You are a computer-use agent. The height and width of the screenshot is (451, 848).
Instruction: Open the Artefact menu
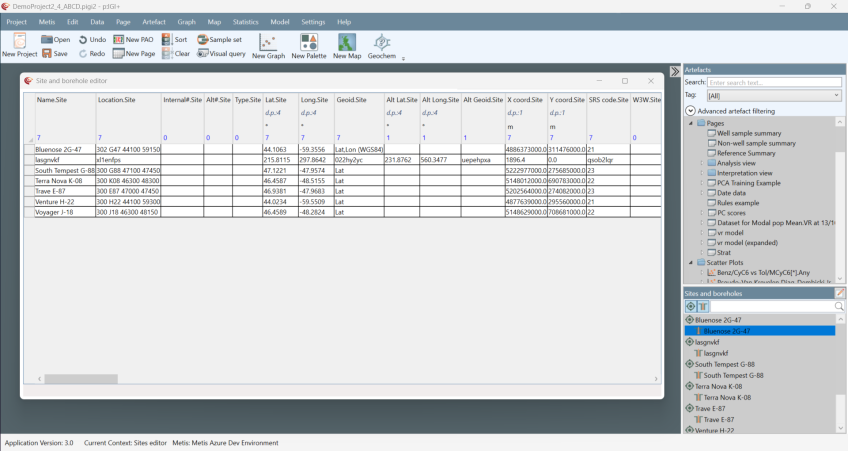tap(154, 21)
